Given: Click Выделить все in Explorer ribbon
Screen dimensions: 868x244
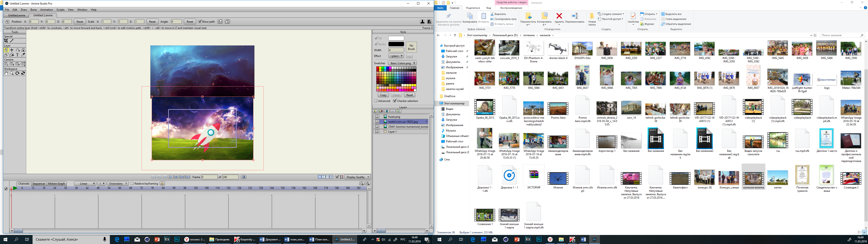Looking at the screenshot, I should pyautogui.click(x=672, y=14).
